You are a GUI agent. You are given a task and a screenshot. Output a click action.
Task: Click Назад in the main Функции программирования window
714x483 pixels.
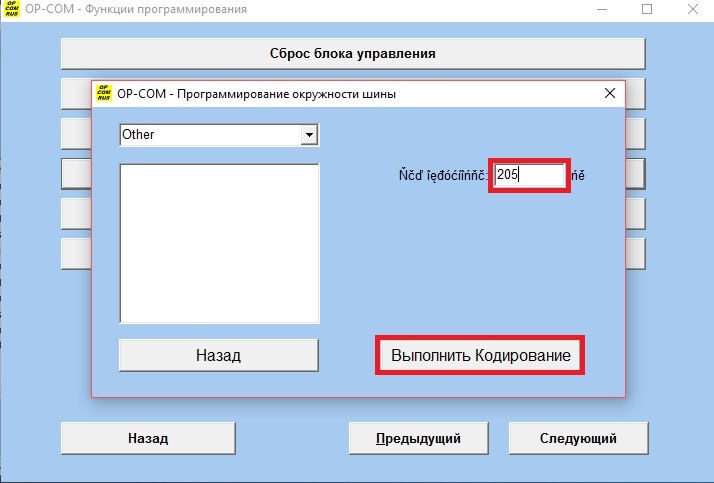coord(148,438)
